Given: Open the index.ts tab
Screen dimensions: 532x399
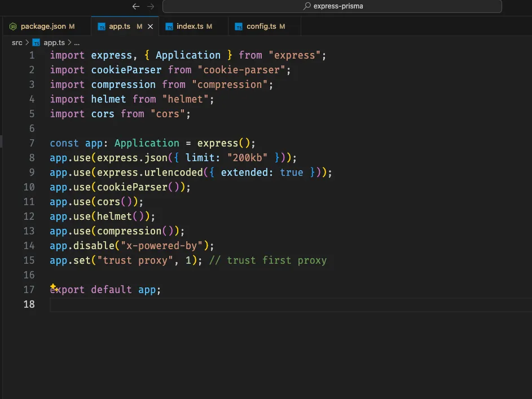Looking at the screenshot, I should click(194, 26).
